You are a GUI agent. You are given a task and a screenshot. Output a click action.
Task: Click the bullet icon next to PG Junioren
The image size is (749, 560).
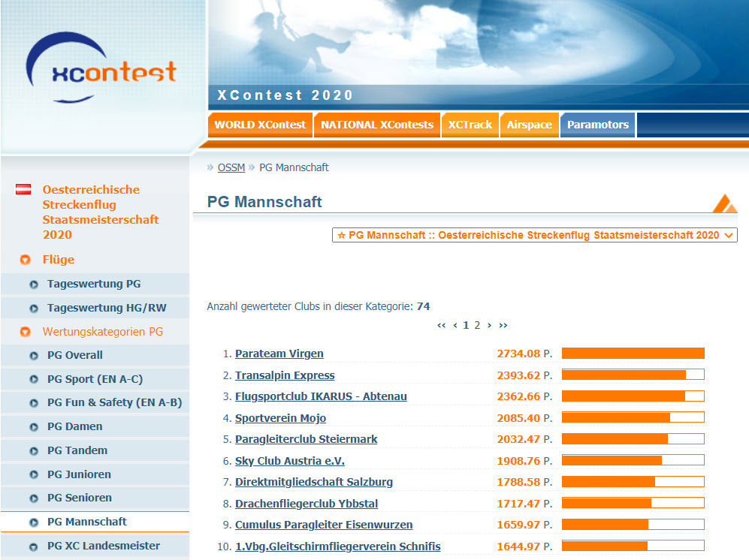(x=34, y=474)
